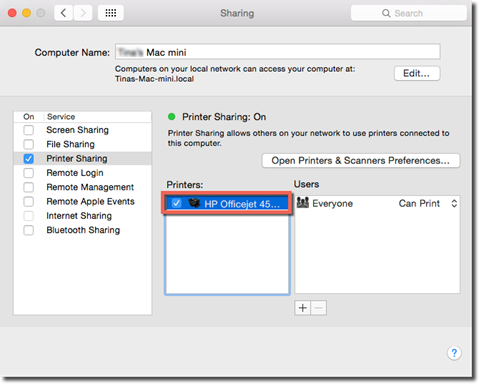
Task: Enable the Remote Apple Events checkbox
Action: [29, 201]
